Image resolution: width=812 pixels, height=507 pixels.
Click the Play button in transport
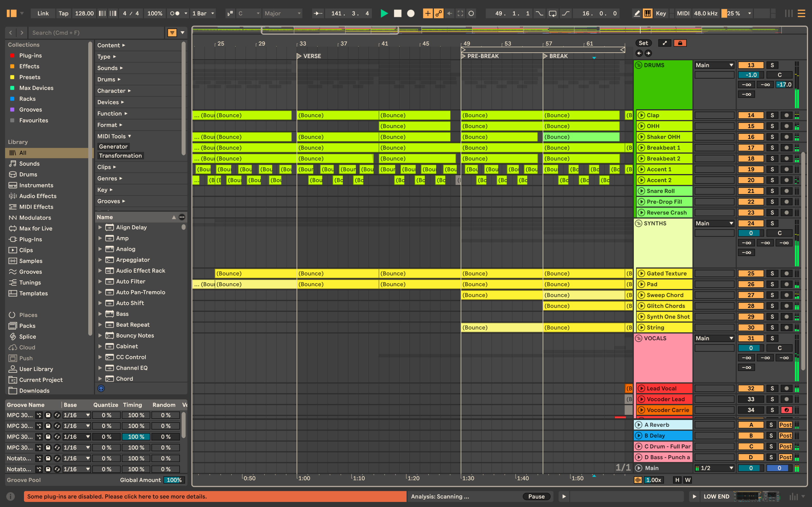[x=384, y=14]
